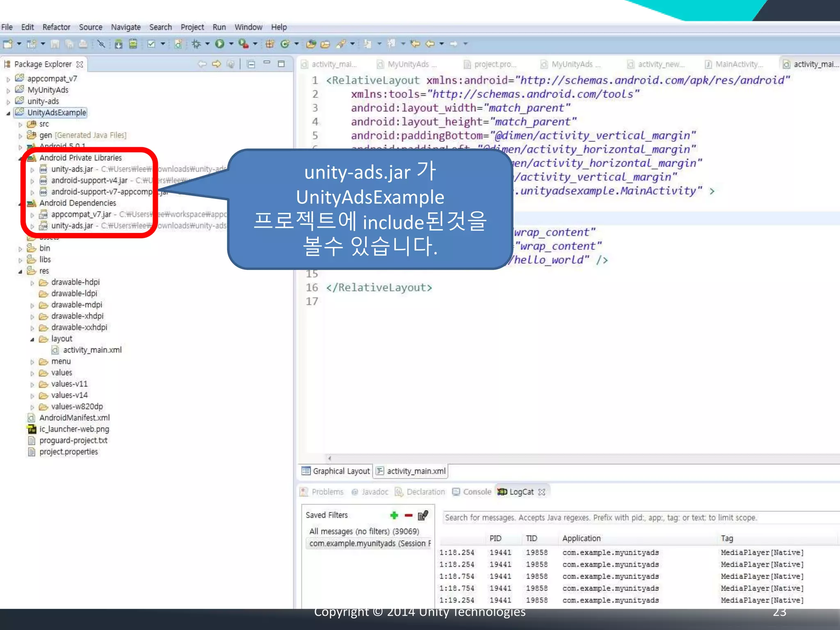
Task: Click the New file wizard icon
Action: pyautogui.click(x=8, y=43)
